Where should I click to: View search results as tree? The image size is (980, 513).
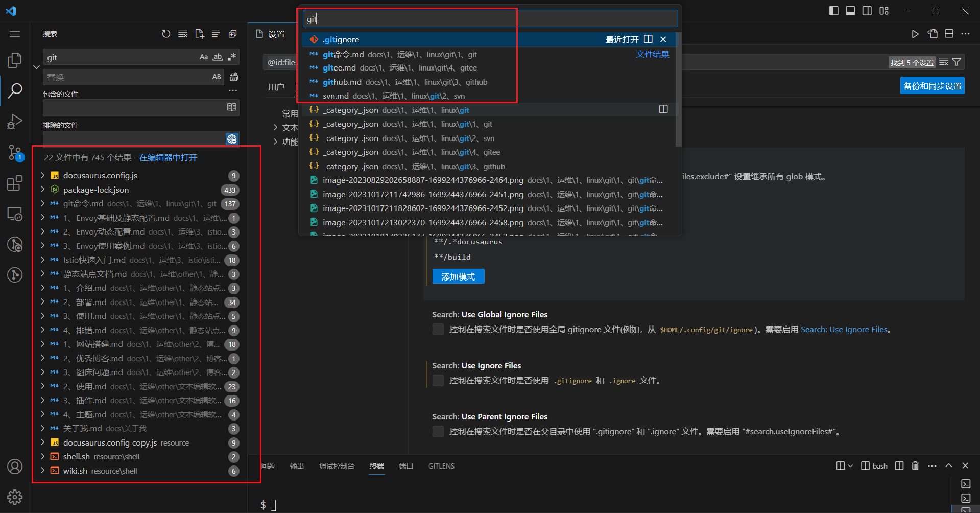216,34
